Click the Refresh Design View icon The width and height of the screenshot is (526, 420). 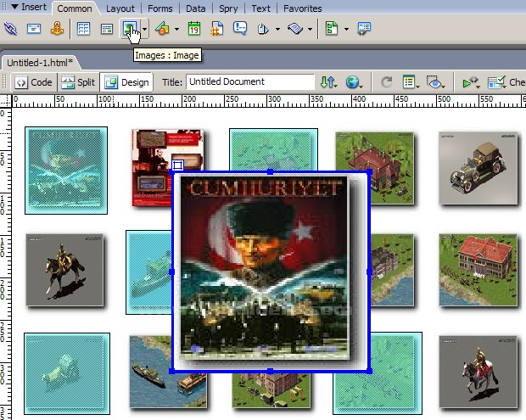(386, 82)
